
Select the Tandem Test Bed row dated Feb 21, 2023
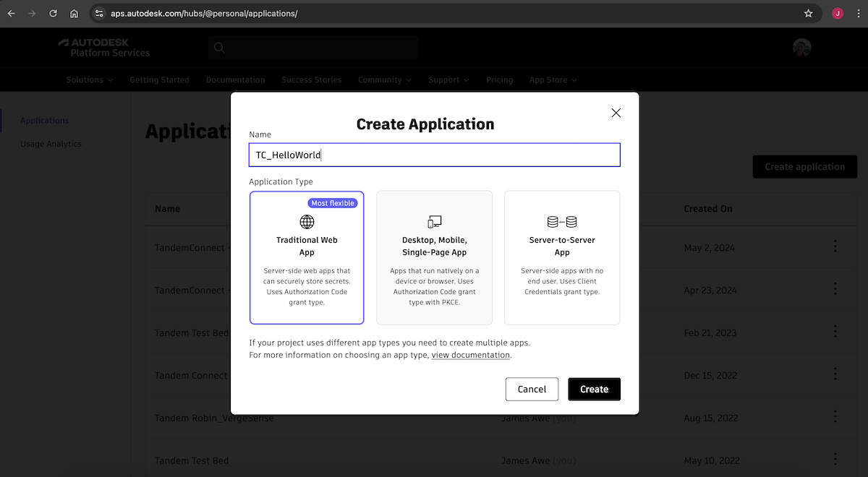click(192, 333)
